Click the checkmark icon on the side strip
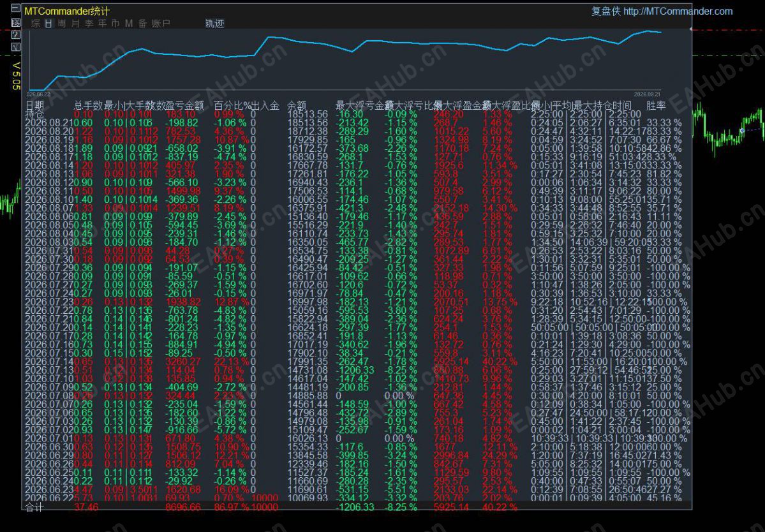Viewport: 765px width, 532px height. coord(15,47)
